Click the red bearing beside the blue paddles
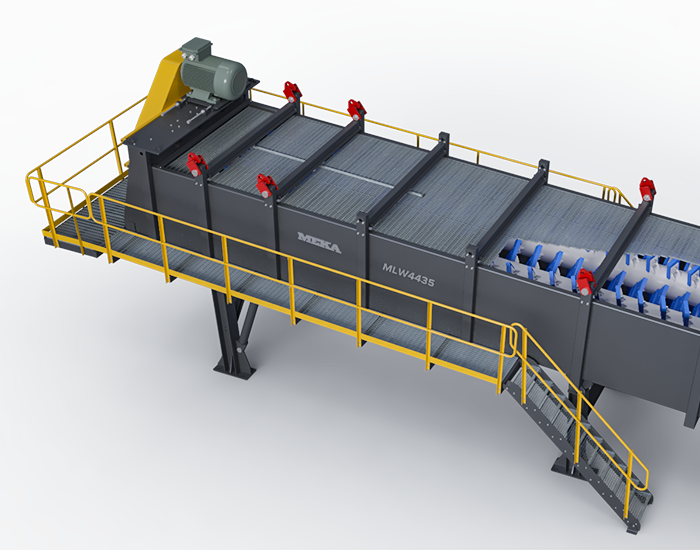The image size is (700, 550). point(585,282)
